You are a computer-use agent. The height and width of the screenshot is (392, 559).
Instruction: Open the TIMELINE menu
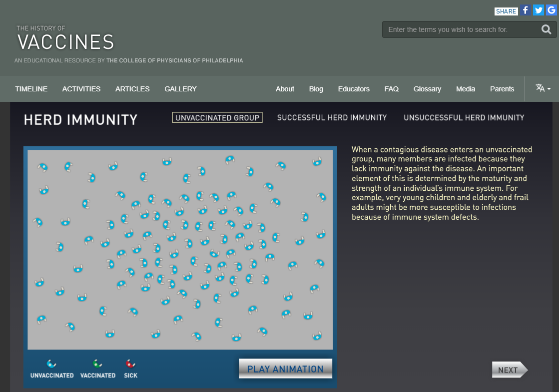[31, 89]
